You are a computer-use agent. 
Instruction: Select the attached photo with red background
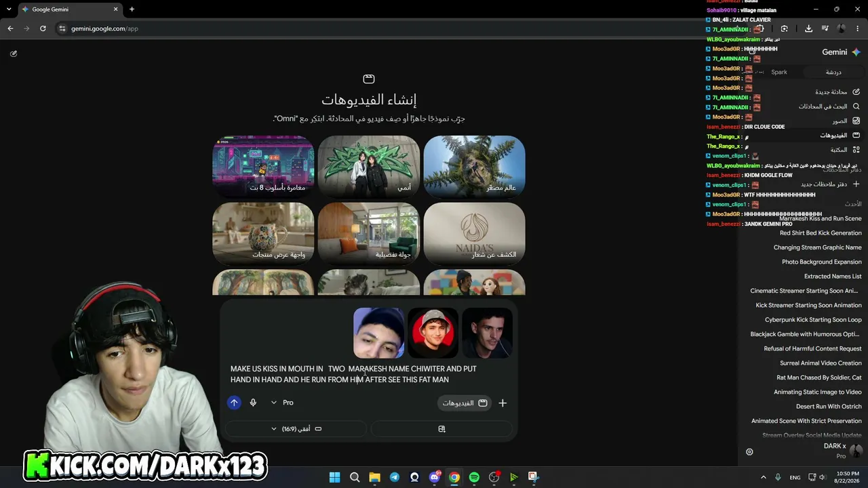coord(433,333)
